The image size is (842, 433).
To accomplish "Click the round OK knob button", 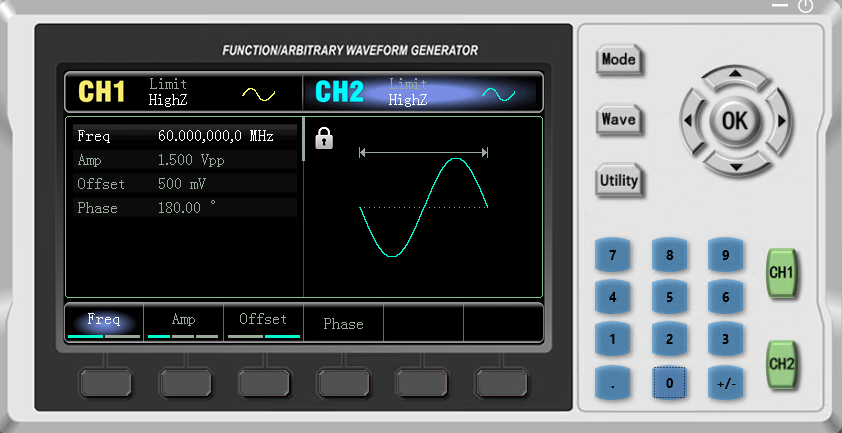I will pos(735,121).
